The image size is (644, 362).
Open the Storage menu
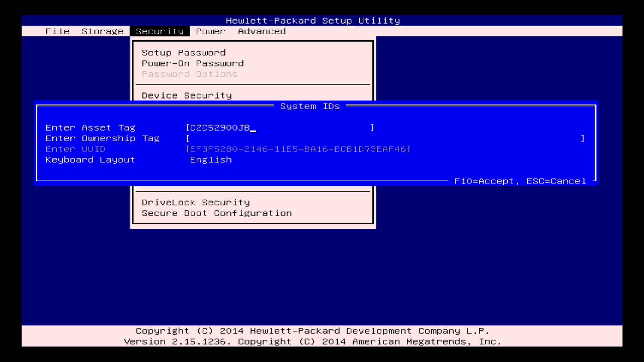pos(103,31)
